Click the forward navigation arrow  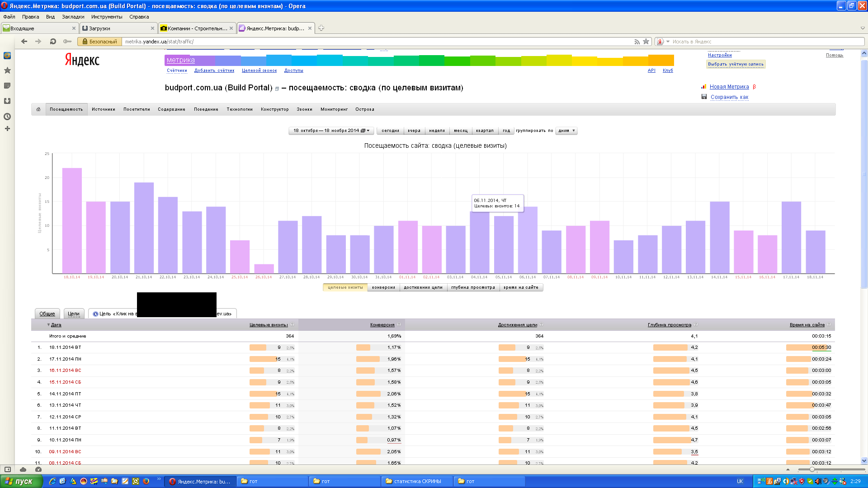pos(38,41)
